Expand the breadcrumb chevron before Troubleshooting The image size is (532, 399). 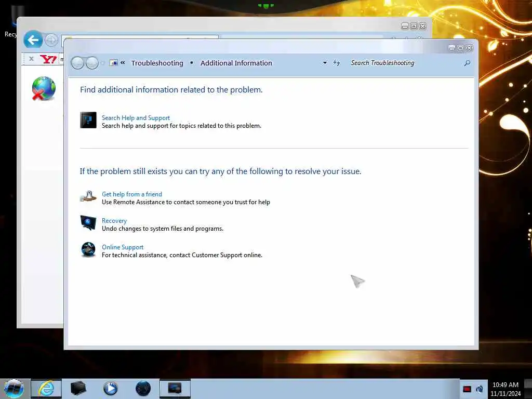(x=123, y=63)
